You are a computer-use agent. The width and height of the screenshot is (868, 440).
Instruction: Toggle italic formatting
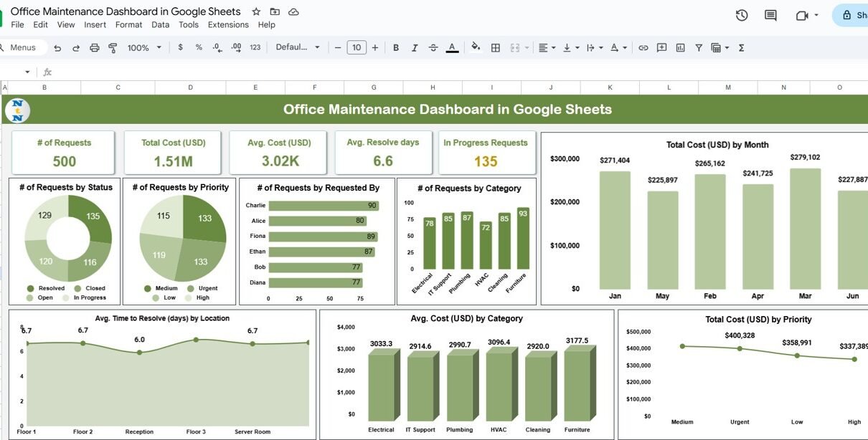(x=414, y=47)
